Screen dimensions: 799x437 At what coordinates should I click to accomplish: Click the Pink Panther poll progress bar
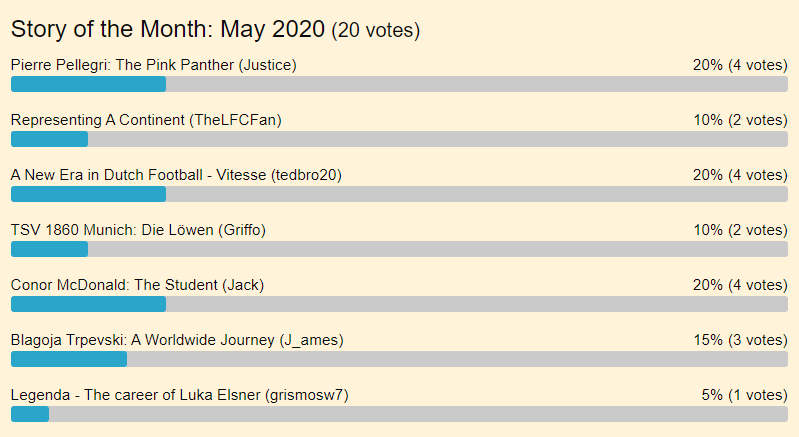(399, 84)
